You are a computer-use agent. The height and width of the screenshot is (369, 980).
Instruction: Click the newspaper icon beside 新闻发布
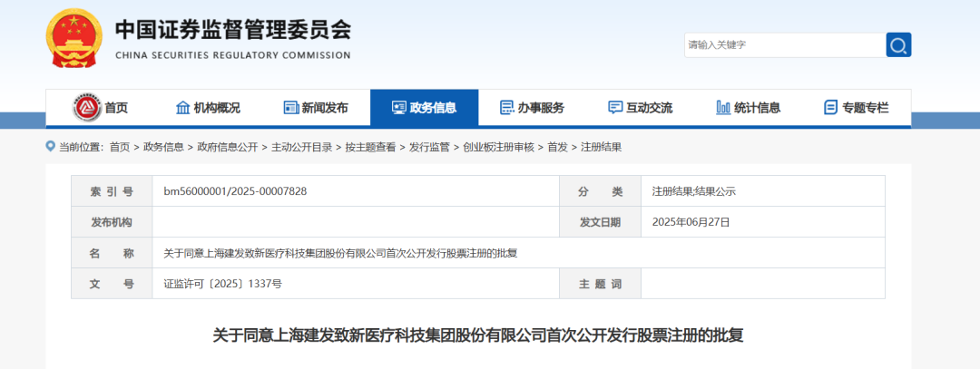click(x=291, y=107)
